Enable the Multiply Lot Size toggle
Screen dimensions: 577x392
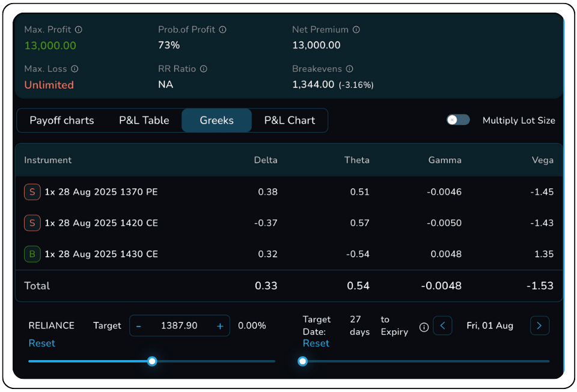458,120
